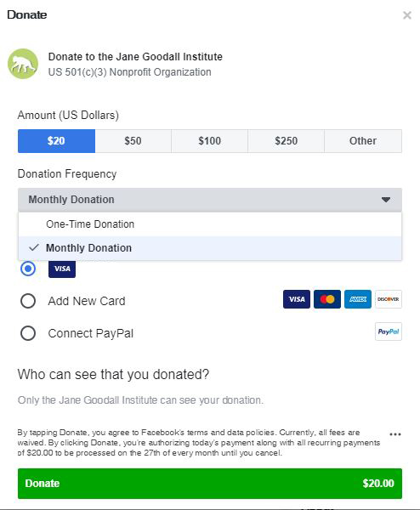Screen dimensions: 420x510
Task: Click the saved Visa card icon
Action: click(62, 269)
